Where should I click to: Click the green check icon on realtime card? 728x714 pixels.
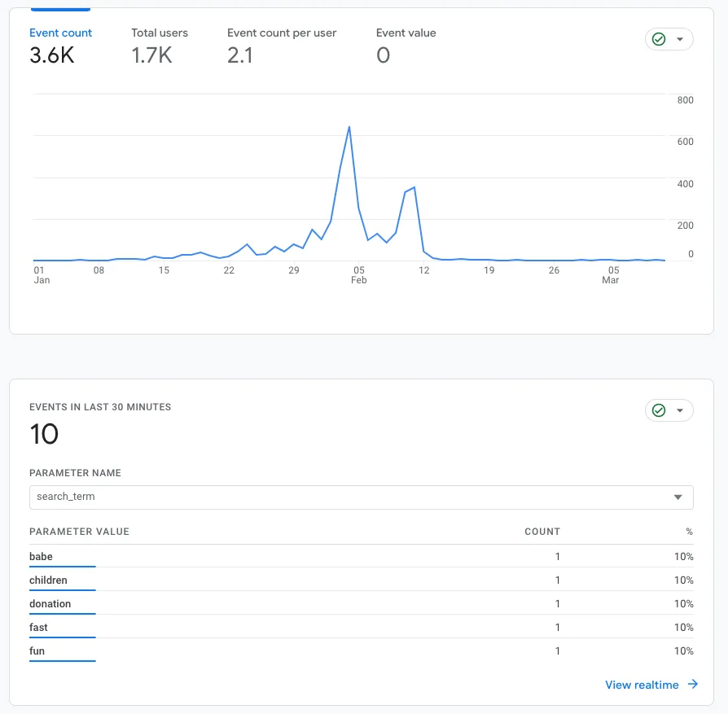(659, 410)
